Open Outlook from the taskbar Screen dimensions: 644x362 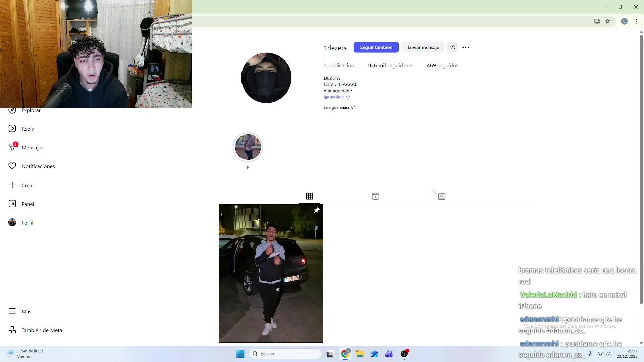374,354
